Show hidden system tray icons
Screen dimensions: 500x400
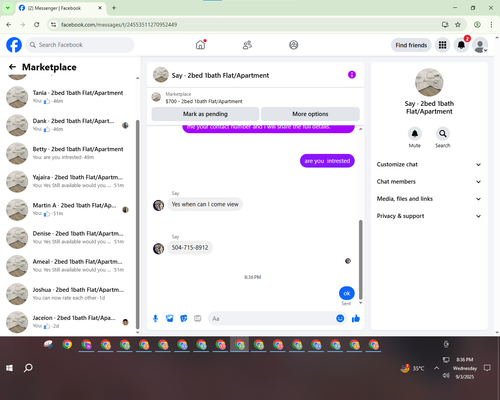click(x=436, y=368)
